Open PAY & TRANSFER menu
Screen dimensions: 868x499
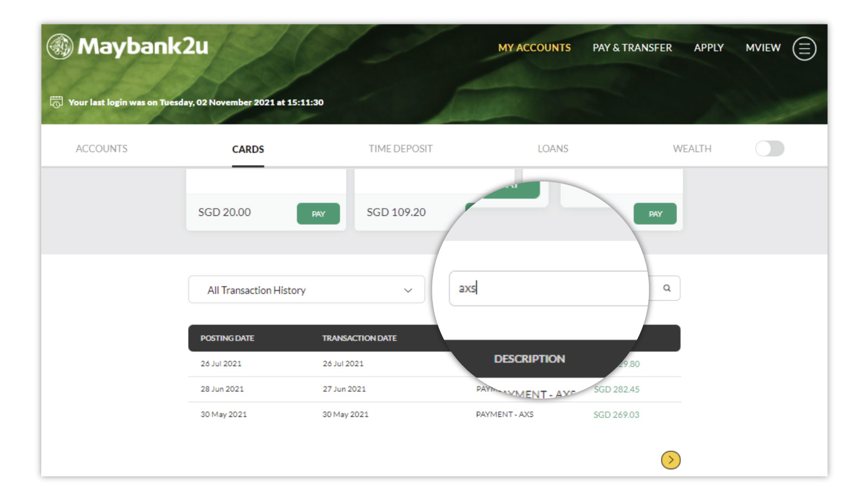pos(632,48)
